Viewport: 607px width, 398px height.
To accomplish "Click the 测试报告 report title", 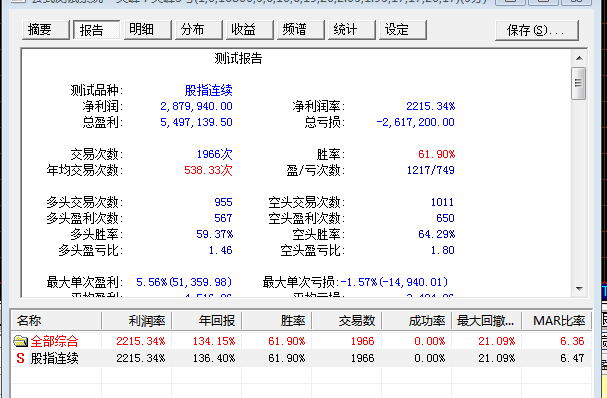I will click(x=238, y=58).
